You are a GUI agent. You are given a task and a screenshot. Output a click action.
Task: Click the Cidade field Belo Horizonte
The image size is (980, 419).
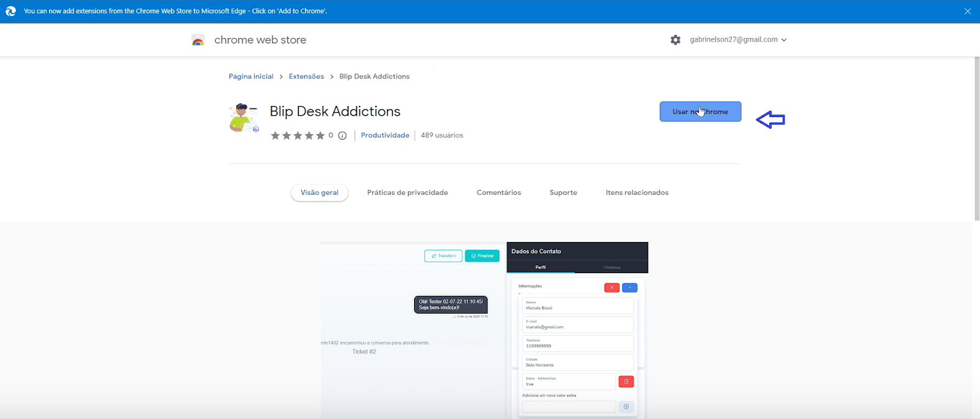coord(578,363)
